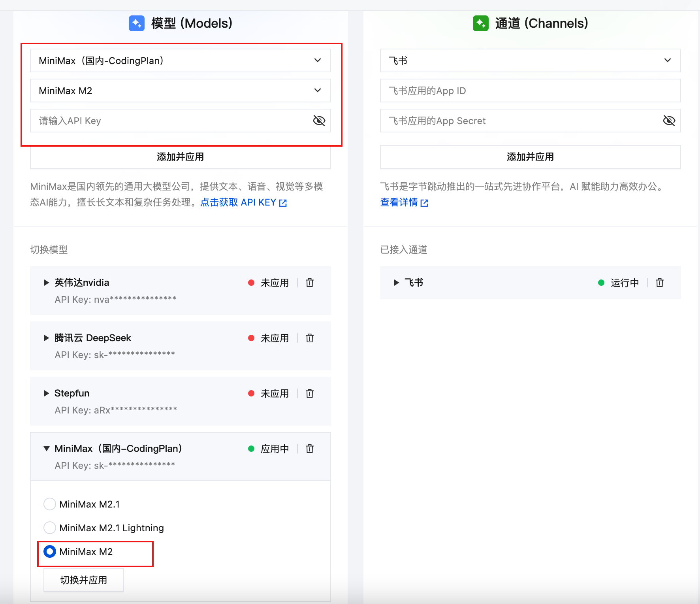Delete the Stepfun model entry
Viewport: 700px width, 604px height.
pyautogui.click(x=310, y=393)
